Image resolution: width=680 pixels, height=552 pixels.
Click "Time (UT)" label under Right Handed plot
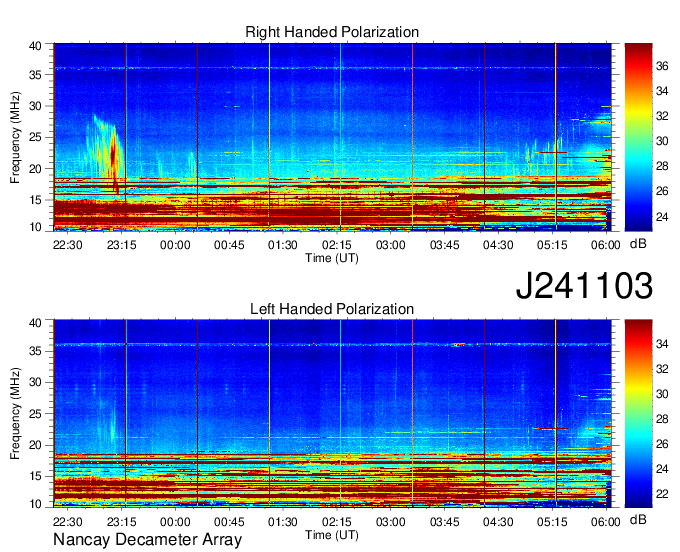[332, 258]
